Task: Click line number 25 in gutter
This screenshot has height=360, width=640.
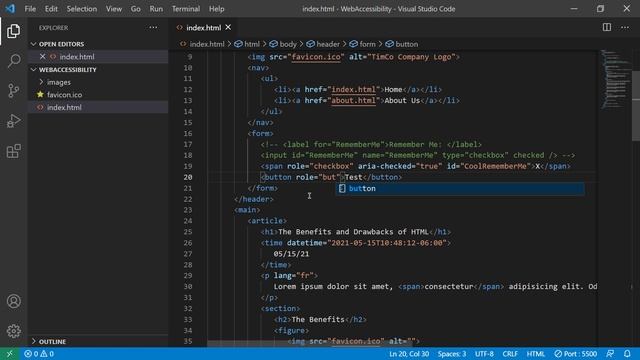Action: tap(188, 232)
